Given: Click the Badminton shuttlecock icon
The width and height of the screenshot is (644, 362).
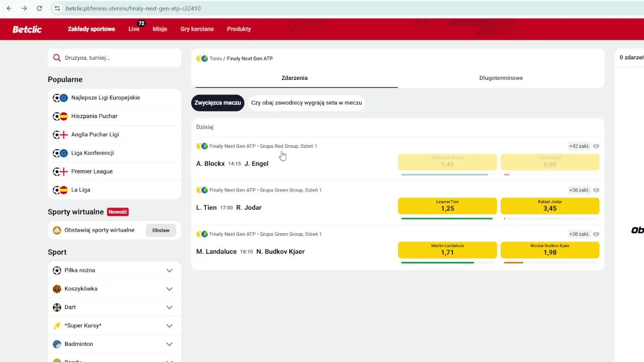Looking at the screenshot, I should point(57,344).
